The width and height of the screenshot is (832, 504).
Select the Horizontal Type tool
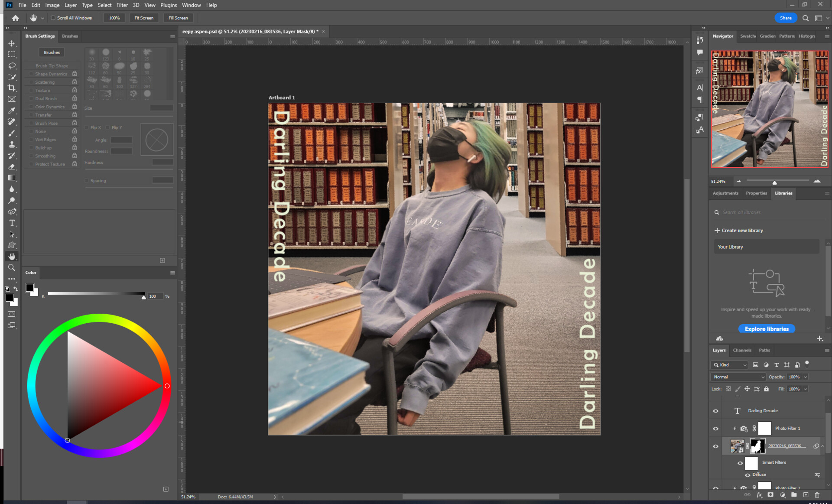[x=12, y=223]
